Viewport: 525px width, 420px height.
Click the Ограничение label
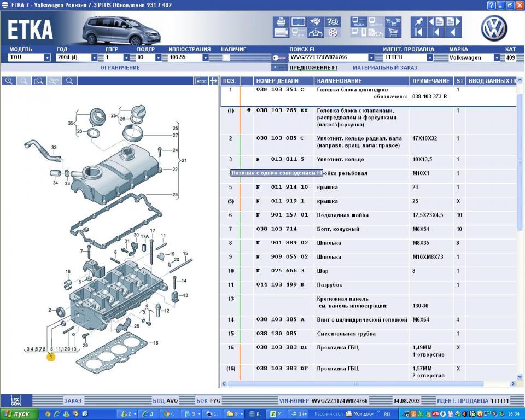(120, 68)
